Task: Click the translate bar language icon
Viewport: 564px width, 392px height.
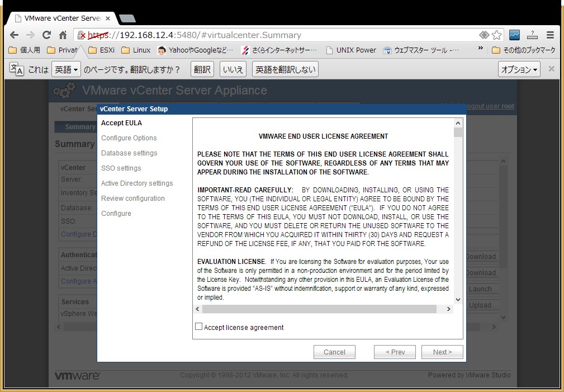Action: (x=16, y=69)
